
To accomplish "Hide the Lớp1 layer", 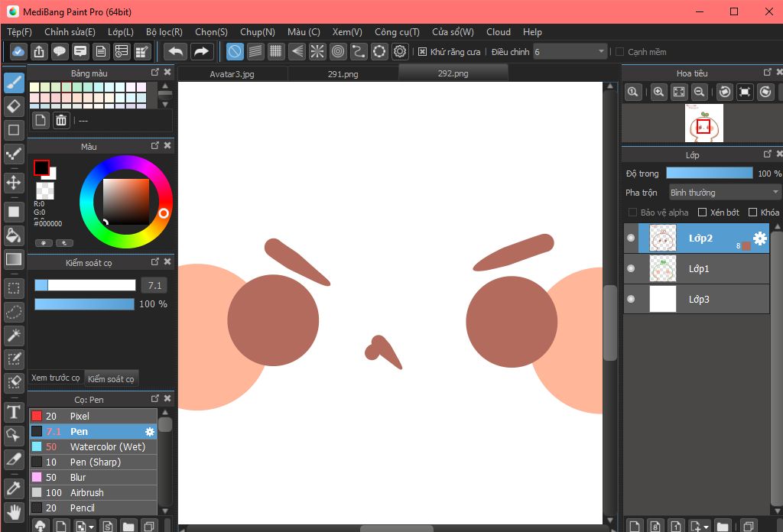I will 631,268.
